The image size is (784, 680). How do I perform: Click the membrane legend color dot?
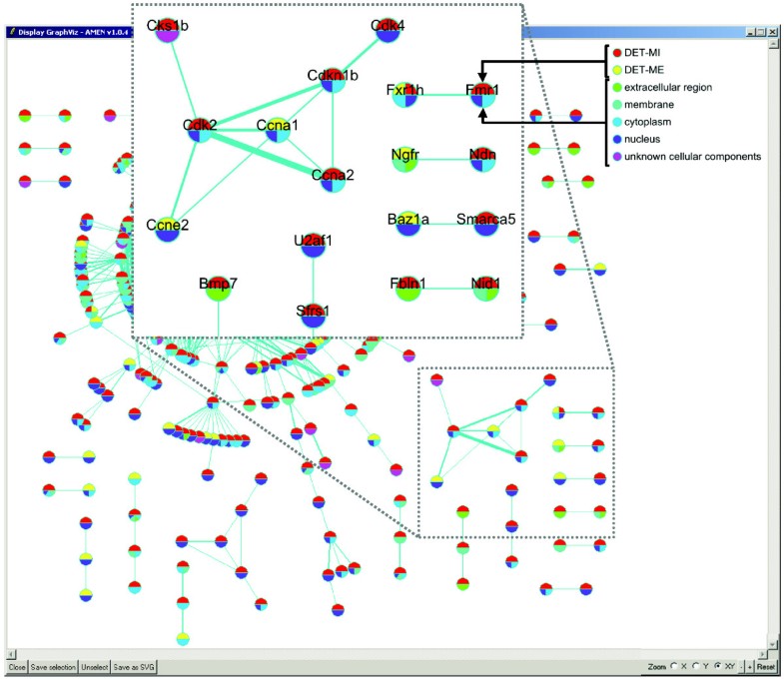(617, 105)
